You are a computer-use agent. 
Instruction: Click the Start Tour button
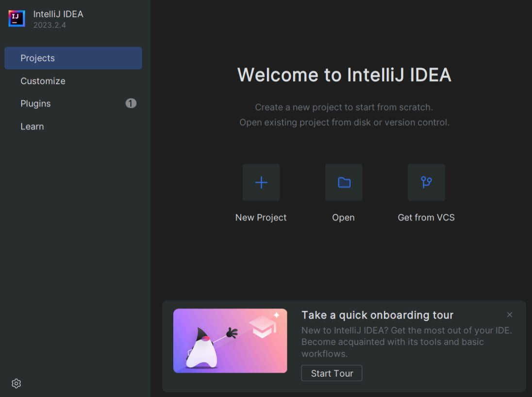point(332,373)
